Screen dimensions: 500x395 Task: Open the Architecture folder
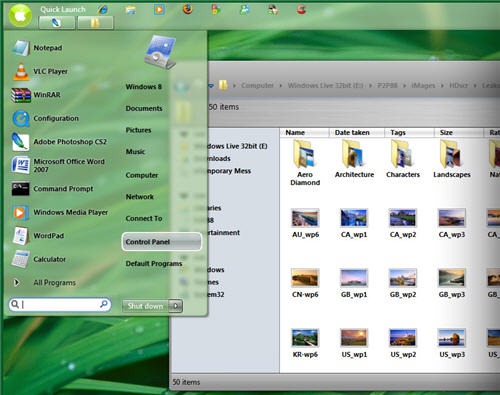(354, 159)
